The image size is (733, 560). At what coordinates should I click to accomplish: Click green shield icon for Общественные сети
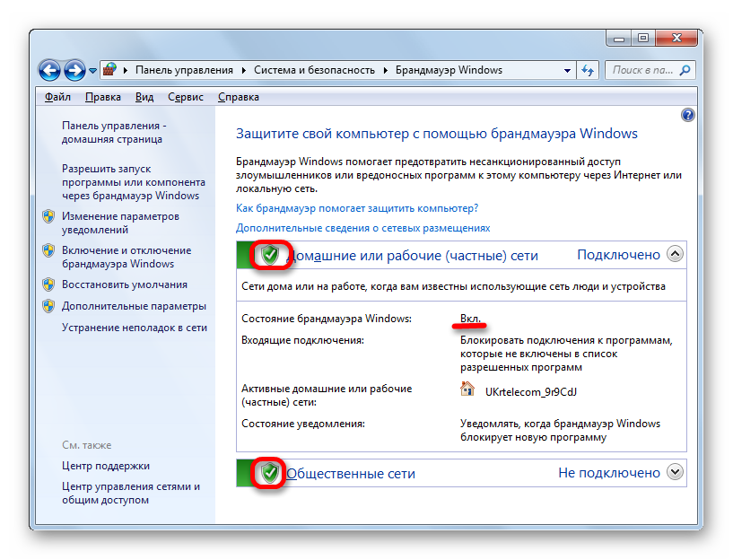pyautogui.click(x=269, y=473)
